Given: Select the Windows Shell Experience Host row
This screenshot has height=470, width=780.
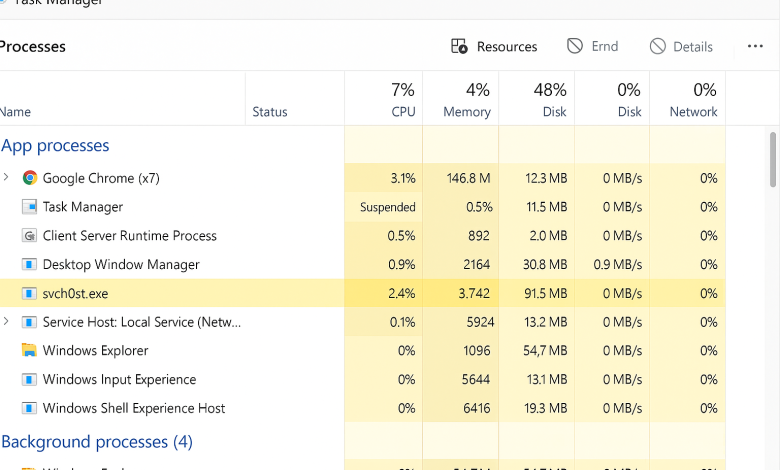Looking at the screenshot, I should pyautogui.click(x=363, y=408).
